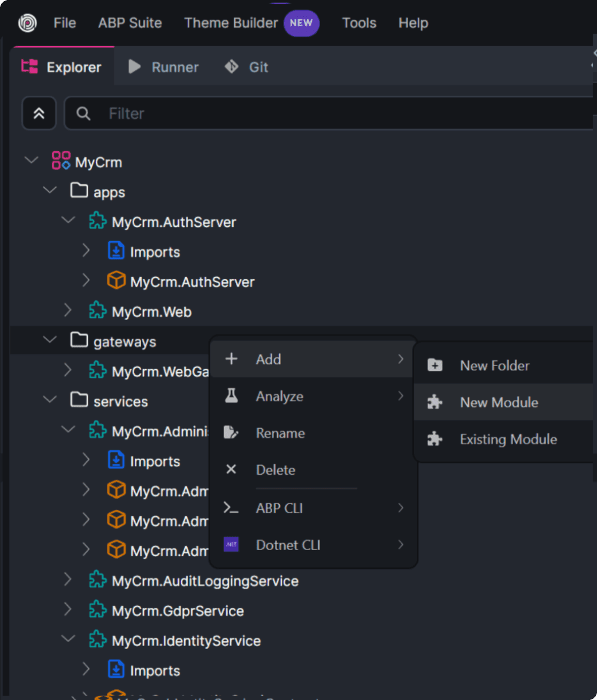Click the puzzle icon for Existing Module
The width and height of the screenshot is (597, 700).
click(435, 439)
